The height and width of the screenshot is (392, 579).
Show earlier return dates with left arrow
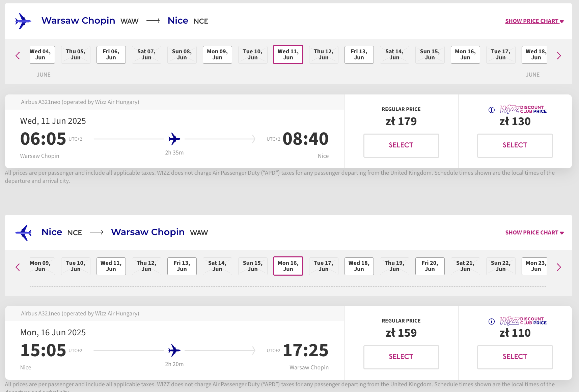click(18, 267)
